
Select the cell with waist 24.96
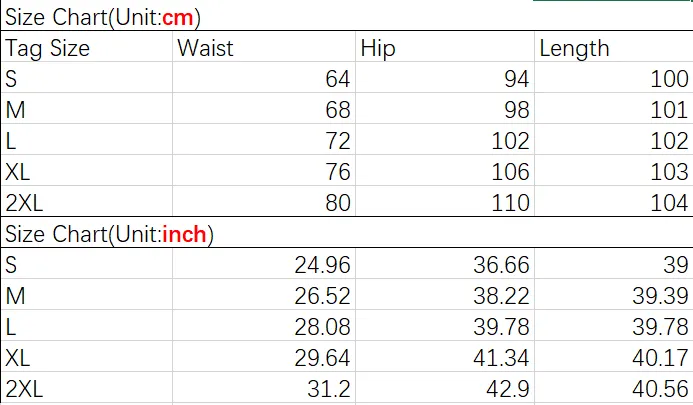click(x=264, y=264)
